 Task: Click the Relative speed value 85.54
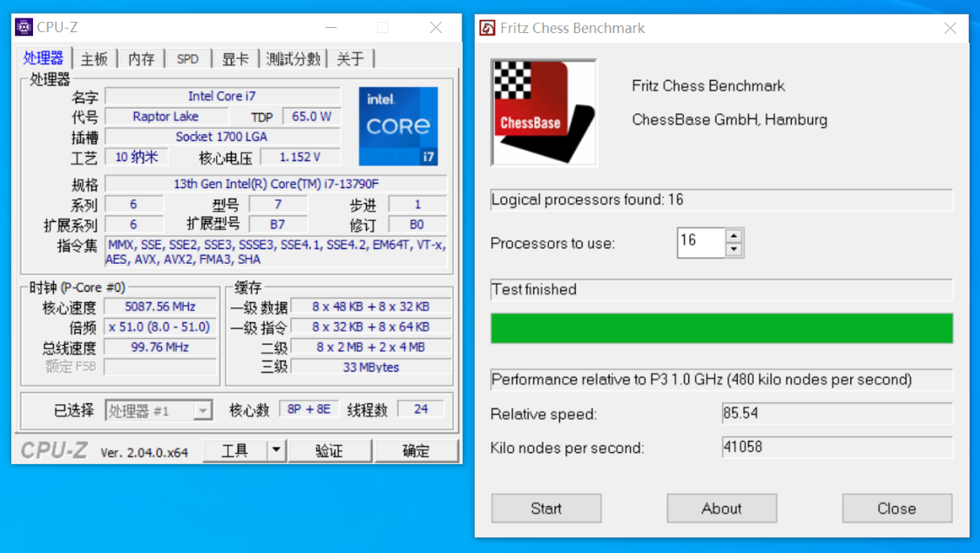click(837, 413)
